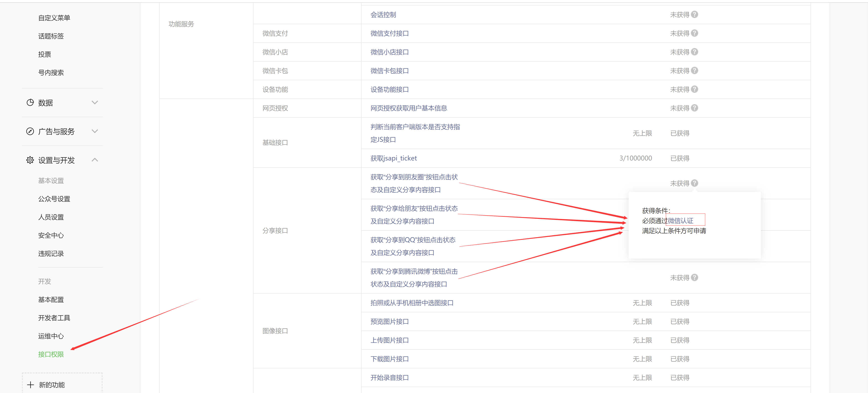Click help icon beside 微信小店接口 status
Viewport: 868px width, 393px height.
[x=694, y=52]
